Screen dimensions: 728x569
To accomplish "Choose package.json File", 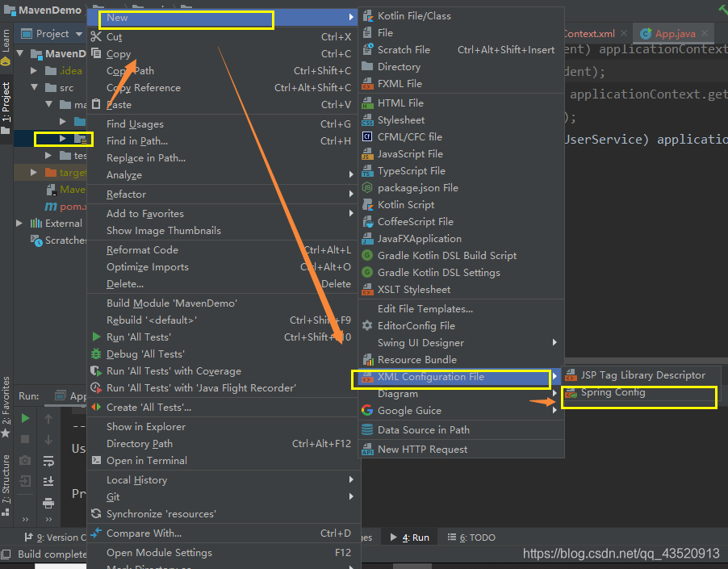I will (461, 188).
